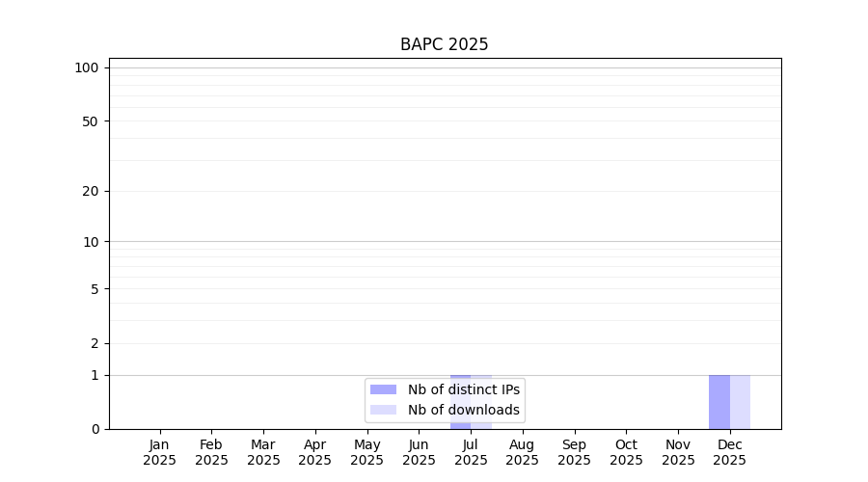Click the 5 tick on y-axis

(95, 289)
